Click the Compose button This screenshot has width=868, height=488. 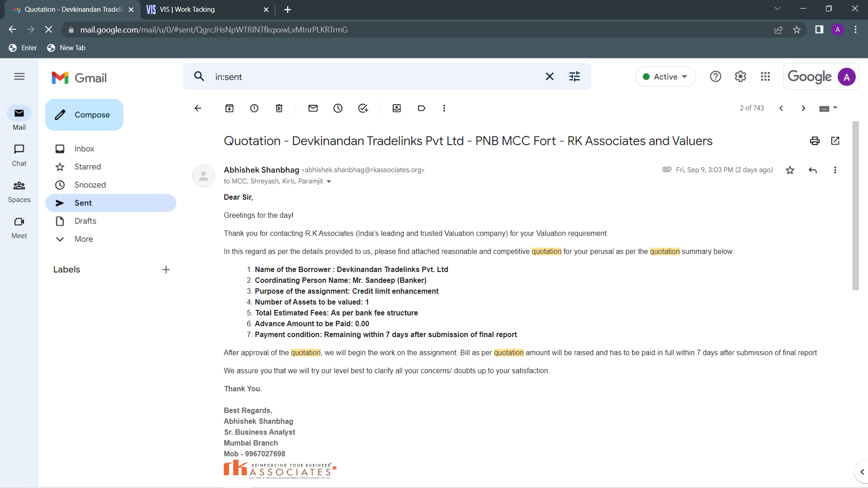tap(84, 115)
